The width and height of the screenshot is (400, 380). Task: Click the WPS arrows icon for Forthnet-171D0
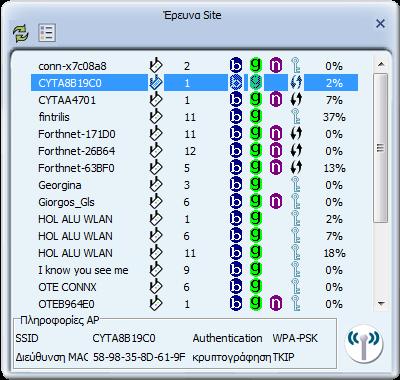coord(296,133)
